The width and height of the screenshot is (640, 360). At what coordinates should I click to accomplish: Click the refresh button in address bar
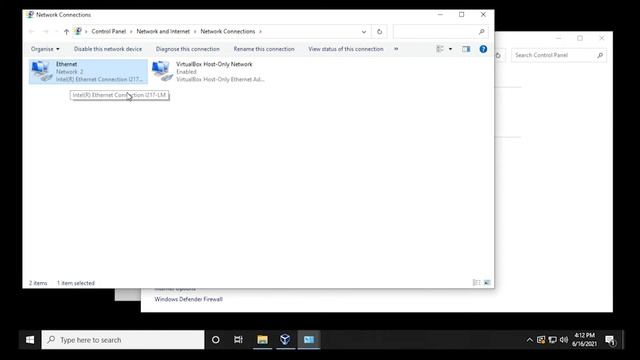point(379,31)
